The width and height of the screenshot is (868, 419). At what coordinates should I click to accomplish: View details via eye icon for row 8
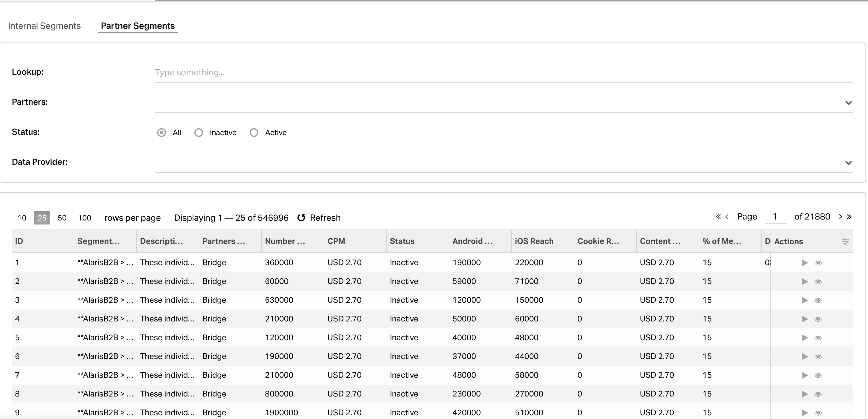point(818,394)
